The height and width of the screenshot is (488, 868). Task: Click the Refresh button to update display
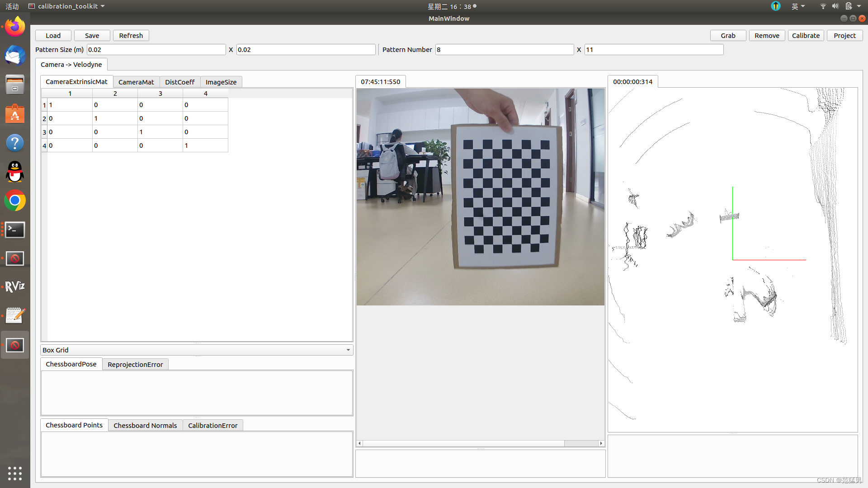click(131, 35)
